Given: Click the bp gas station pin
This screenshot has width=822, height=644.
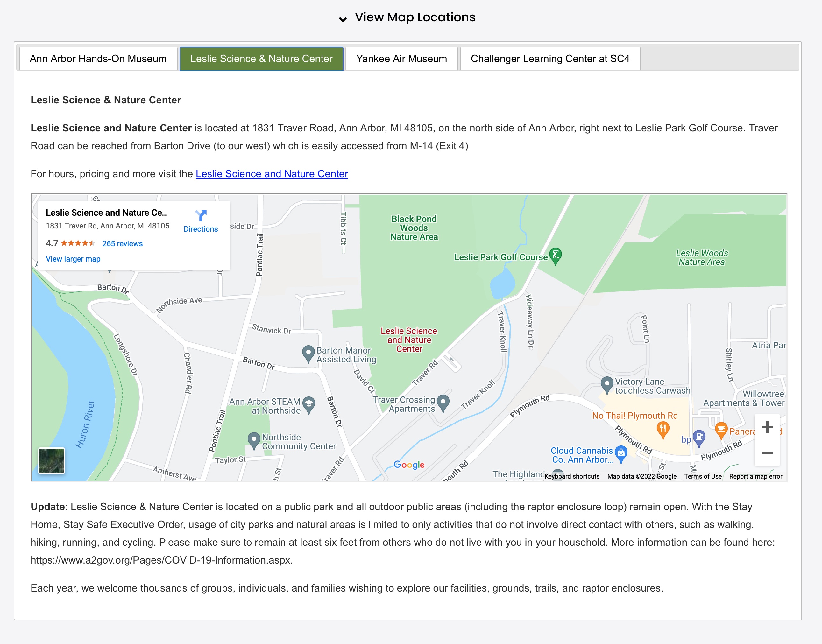Looking at the screenshot, I should pyautogui.click(x=699, y=439).
